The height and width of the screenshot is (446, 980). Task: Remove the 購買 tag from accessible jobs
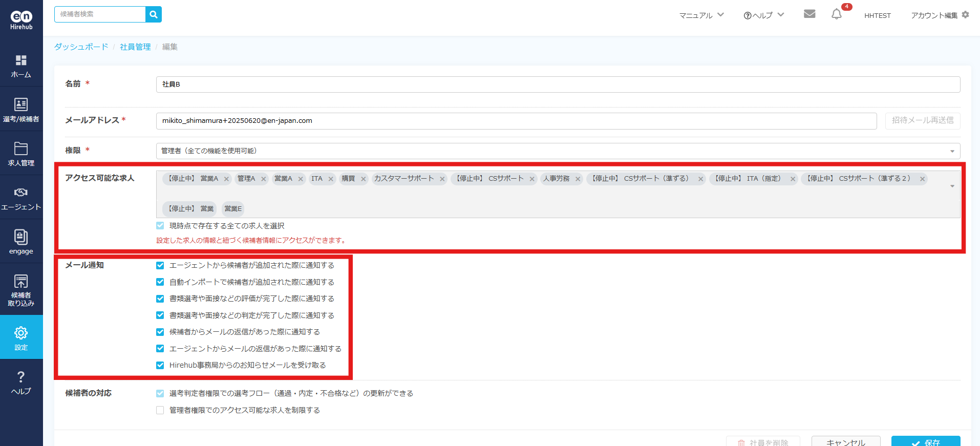coord(364,179)
